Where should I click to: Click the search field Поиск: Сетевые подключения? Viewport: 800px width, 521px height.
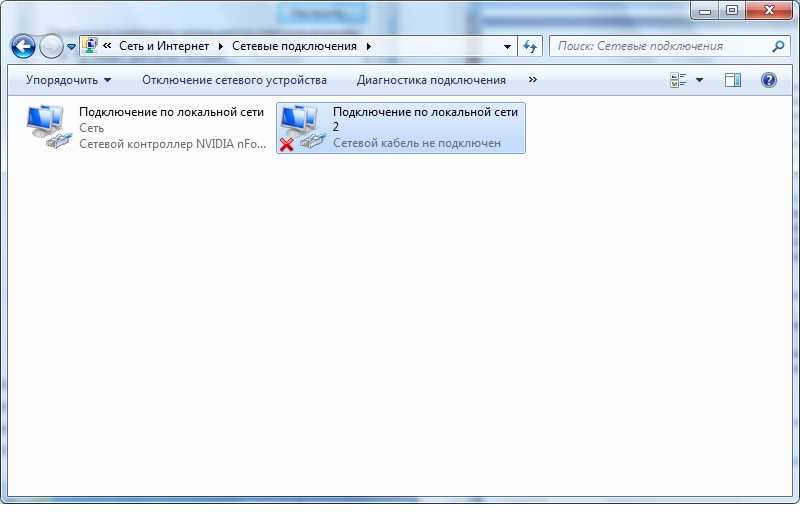click(x=661, y=46)
